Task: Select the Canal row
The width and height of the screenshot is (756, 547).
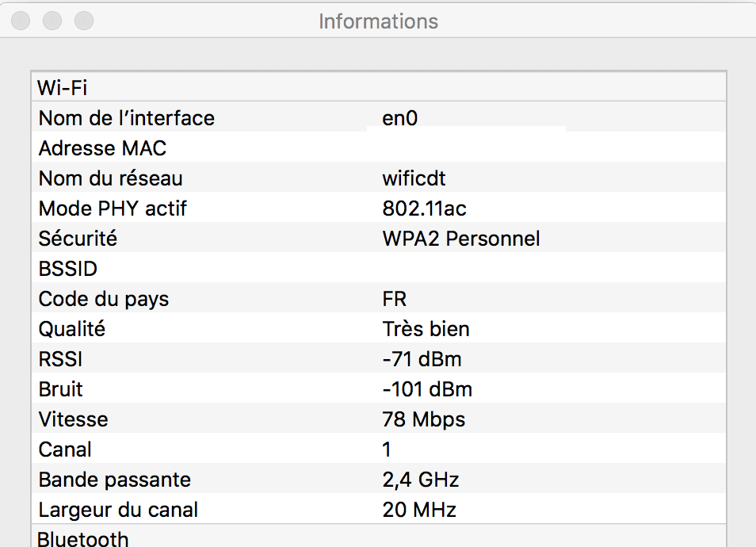Action: (x=379, y=449)
